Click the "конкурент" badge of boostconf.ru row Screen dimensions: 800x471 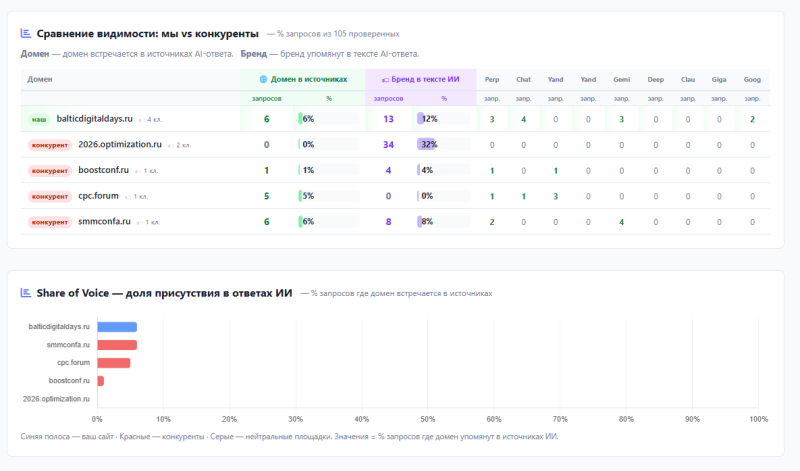[49, 170]
